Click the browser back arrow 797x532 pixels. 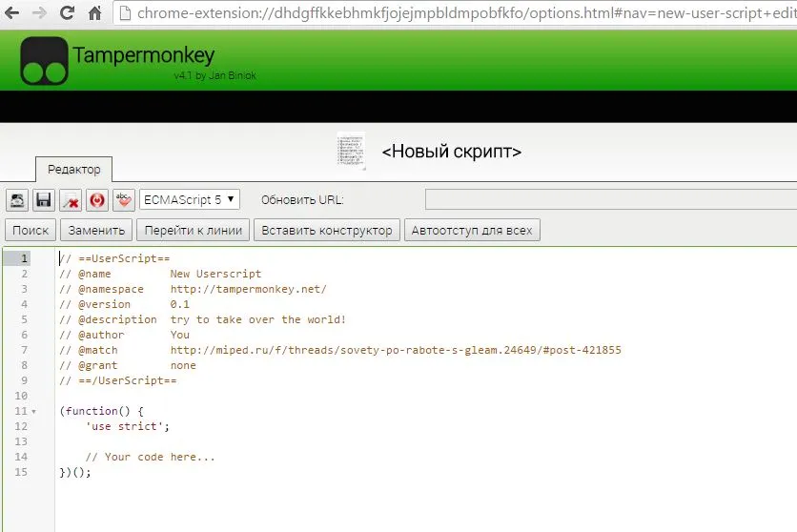pyautogui.click(x=11, y=12)
